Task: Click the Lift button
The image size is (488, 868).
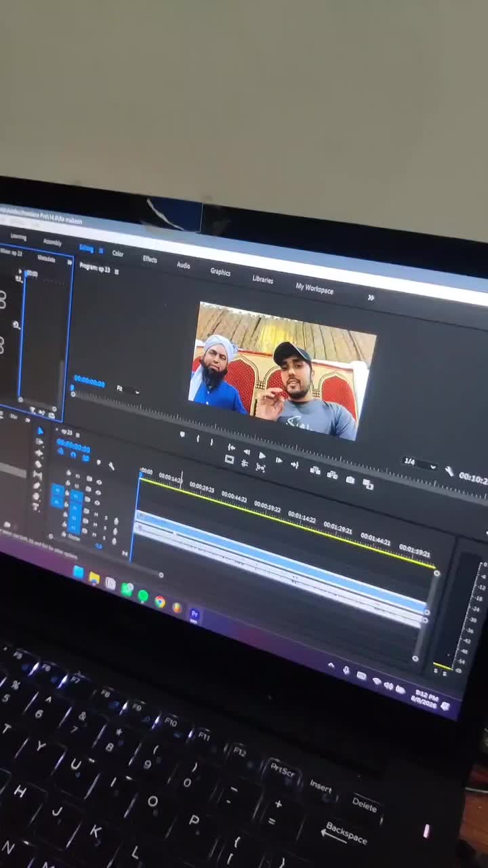Action: click(315, 471)
